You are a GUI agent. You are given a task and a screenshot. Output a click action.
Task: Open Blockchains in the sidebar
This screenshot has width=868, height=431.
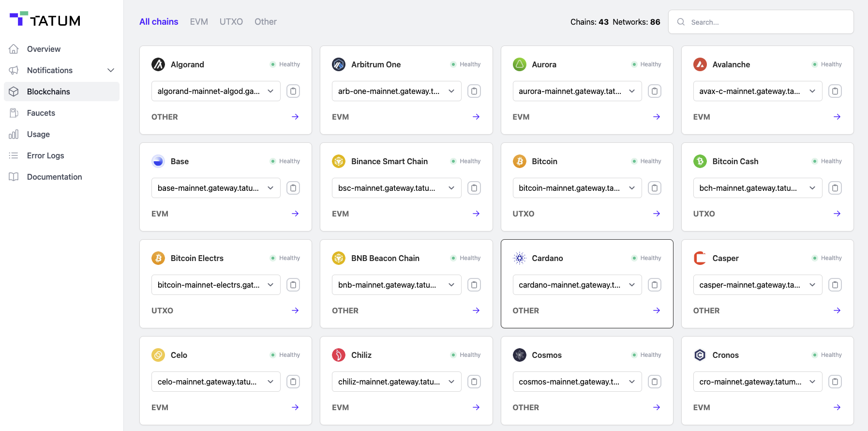(61, 92)
